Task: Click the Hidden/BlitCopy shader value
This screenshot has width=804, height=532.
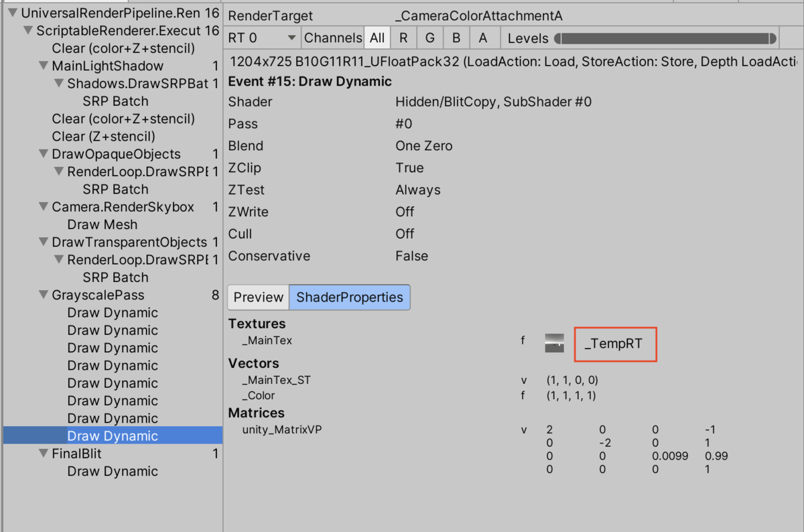Action: click(x=494, y=102)
